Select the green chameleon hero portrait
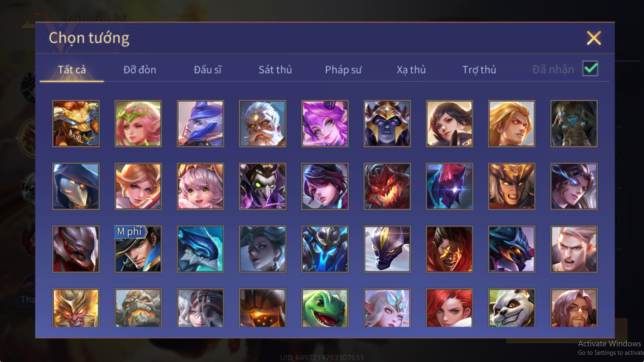644x362 pixels. click(x=325, y=308)
